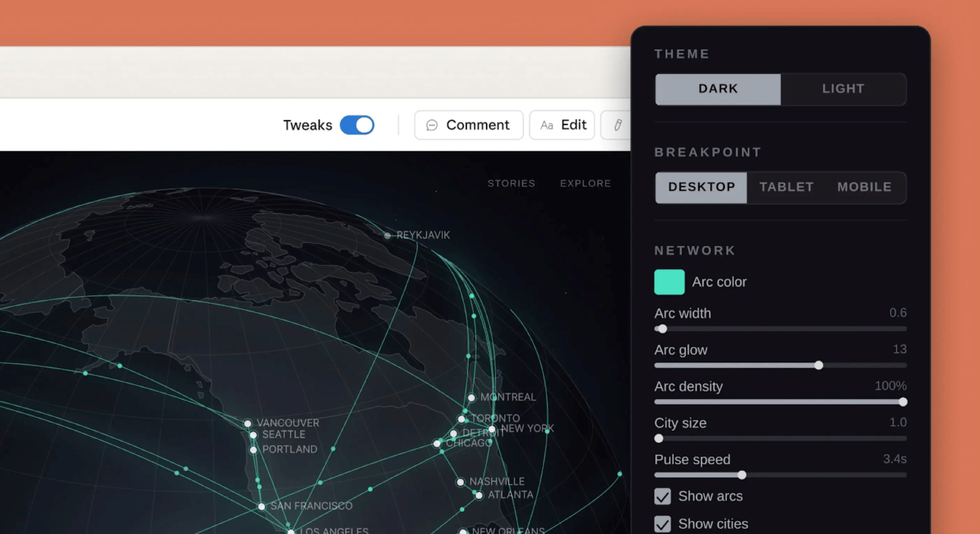The width and height of the screenshot is (980, 534).
Task: Uncheck the Show arcs checkbox
Action: click(663, 497)
